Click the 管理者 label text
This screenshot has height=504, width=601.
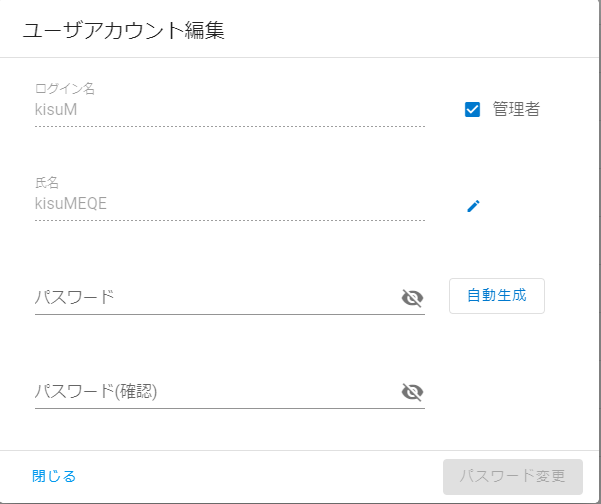pyautogui.click(x=516, y=109)
